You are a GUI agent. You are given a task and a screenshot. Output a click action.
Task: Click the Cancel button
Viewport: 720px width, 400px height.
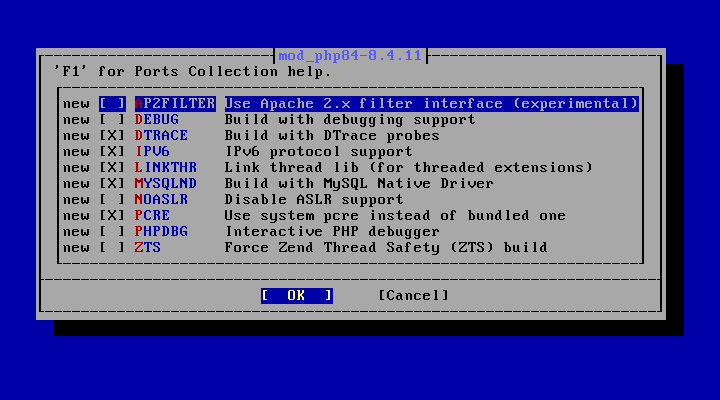[413, 296]
